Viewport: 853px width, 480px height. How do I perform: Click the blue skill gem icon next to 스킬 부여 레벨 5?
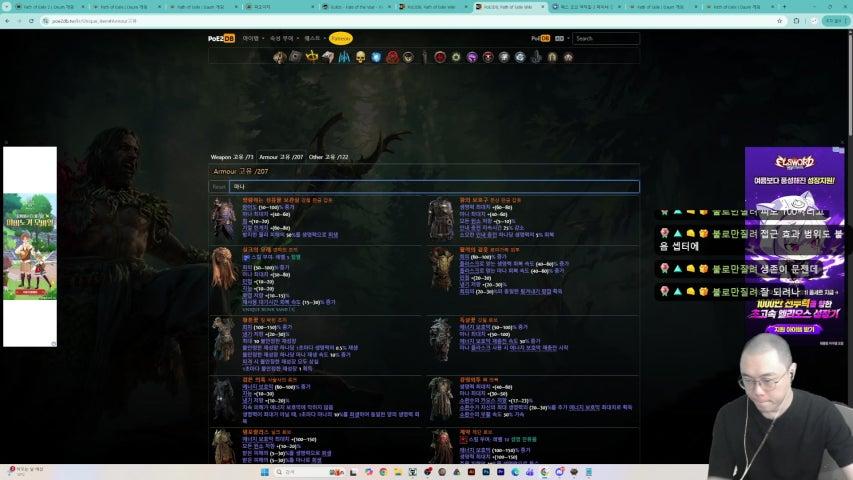point(246,257)
